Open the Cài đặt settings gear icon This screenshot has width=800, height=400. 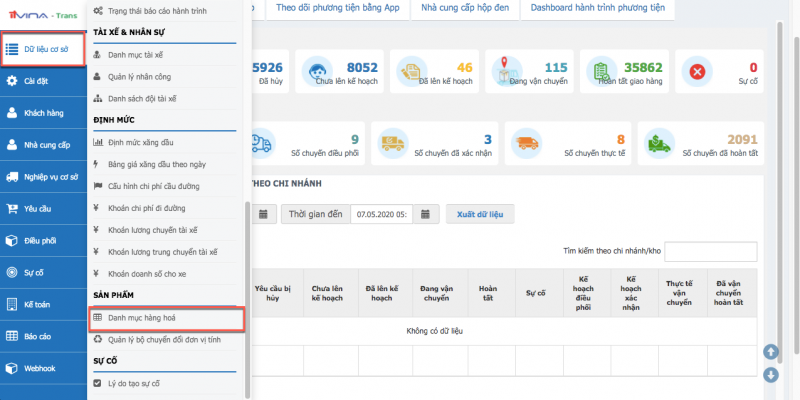point(11,81)
